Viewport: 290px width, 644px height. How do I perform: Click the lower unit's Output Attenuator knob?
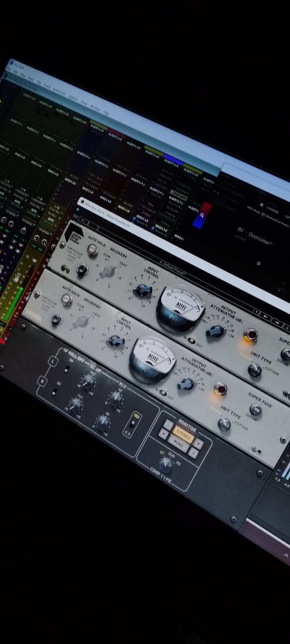pyautogui.click(x=186, y=383)
